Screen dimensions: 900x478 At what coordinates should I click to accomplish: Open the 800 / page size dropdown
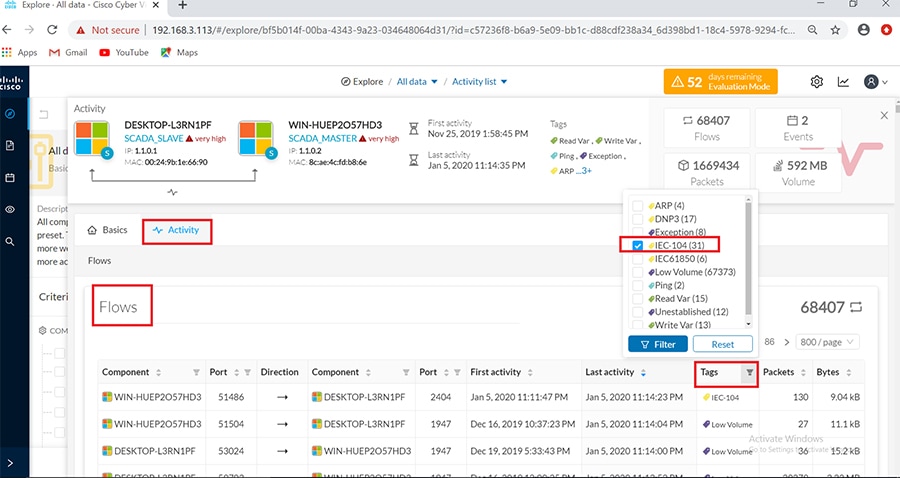tap(827, 342)
